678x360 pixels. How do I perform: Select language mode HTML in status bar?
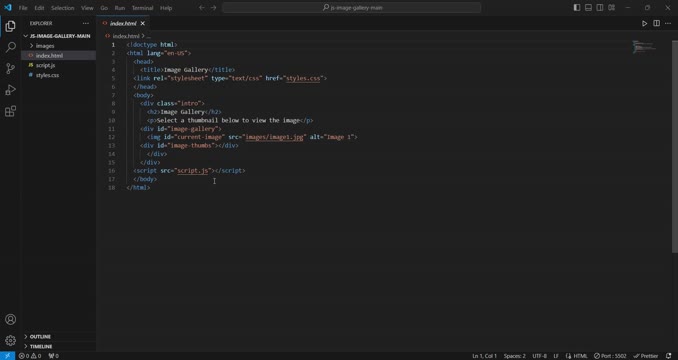click(x=577, y=356)
